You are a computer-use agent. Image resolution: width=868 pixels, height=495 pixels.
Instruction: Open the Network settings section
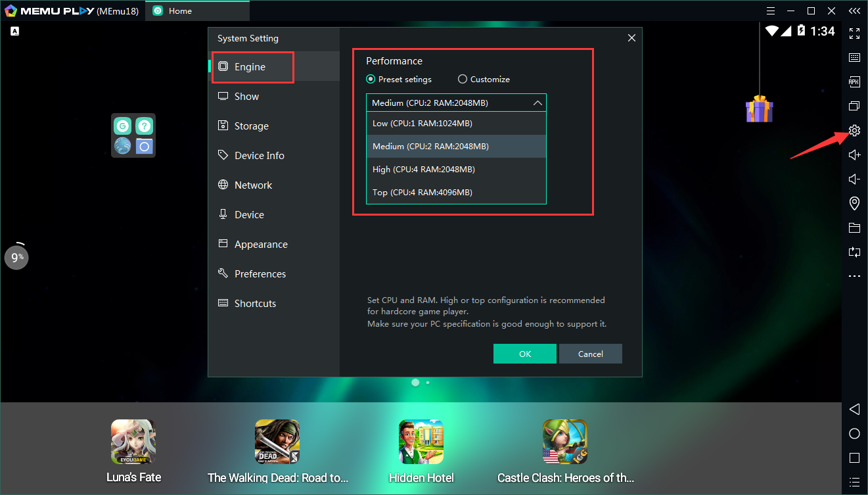253,185
